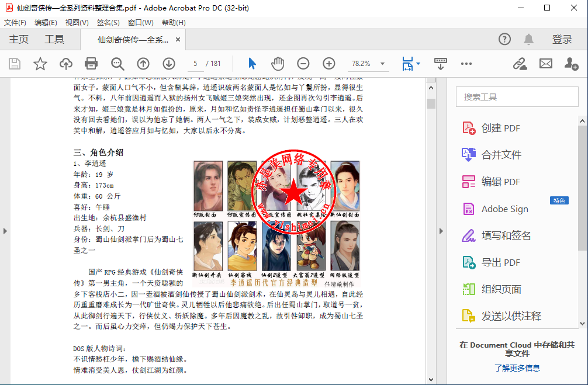Open the scrolling mode keyboard icon
This screenshot has height=385, width=588.
(x=440, y=64)
